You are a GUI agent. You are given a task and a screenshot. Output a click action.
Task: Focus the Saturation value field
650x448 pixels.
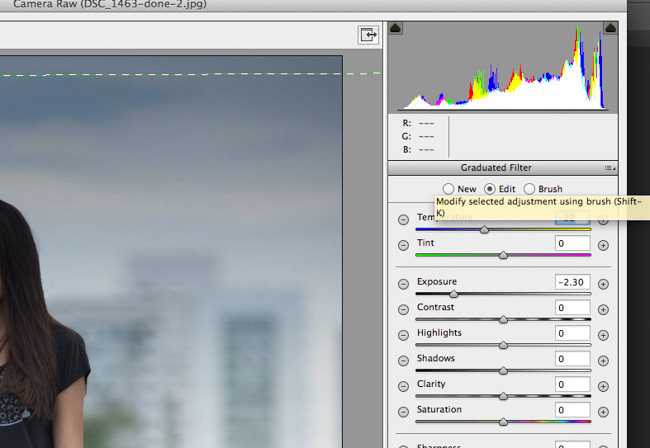(x=572, y=410)
